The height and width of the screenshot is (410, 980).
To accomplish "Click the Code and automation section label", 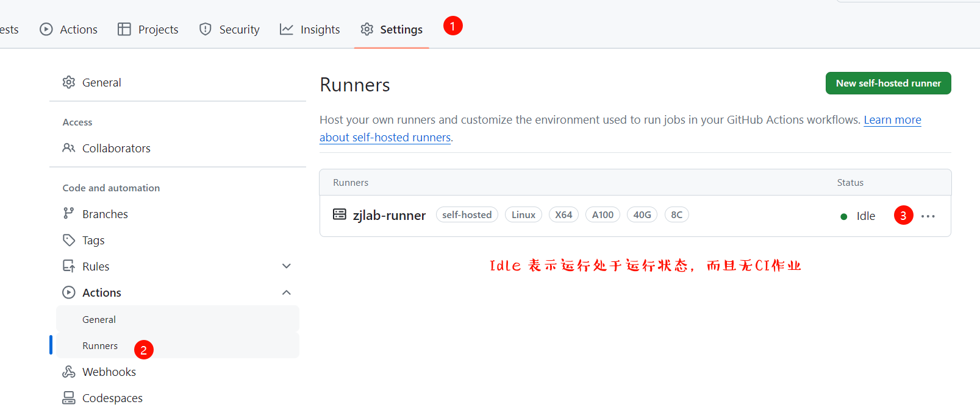I will tap(111, 188).
